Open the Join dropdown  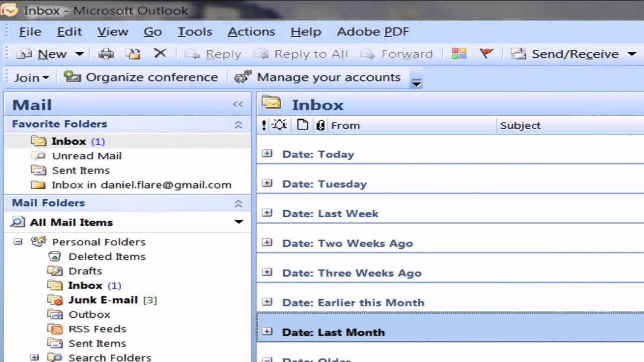pos(31,77)
